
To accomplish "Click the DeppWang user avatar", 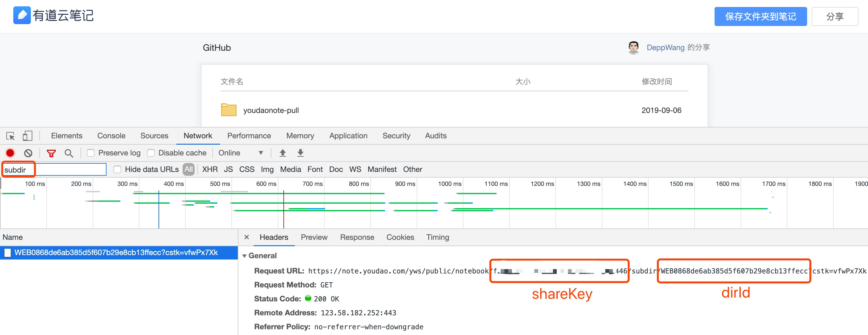I will tap(633, 48).
